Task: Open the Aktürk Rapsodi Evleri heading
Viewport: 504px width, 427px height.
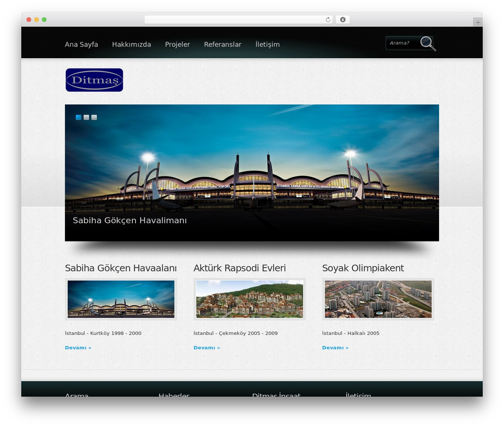Action: tap(240, 268)
